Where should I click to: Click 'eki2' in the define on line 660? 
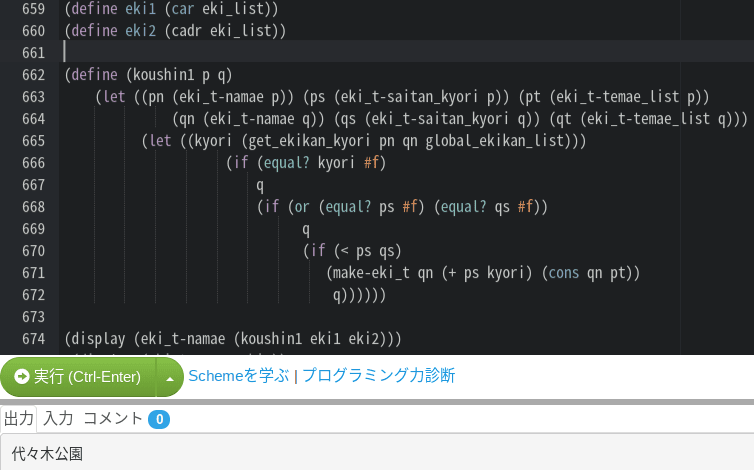pyautogui.click(x=140, y=31)
